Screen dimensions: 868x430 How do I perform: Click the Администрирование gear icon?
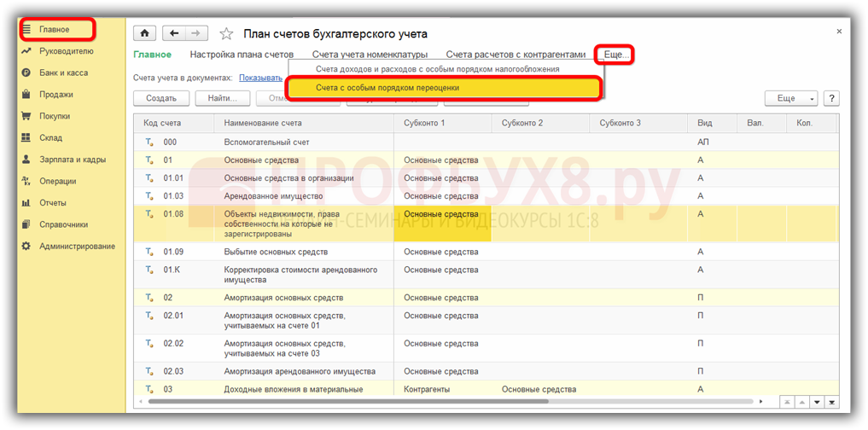point(26,247)
